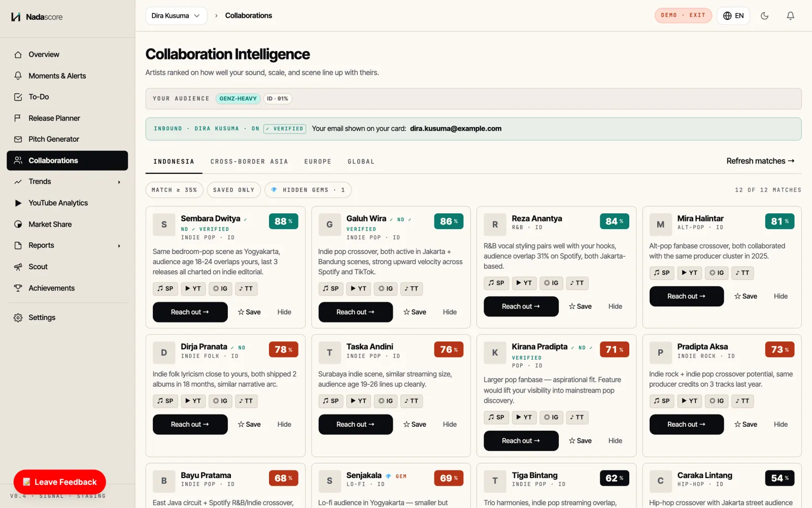The image size is (812, 508).
Task: Expand the Reports submenu arrow
Action: (119, 246)
